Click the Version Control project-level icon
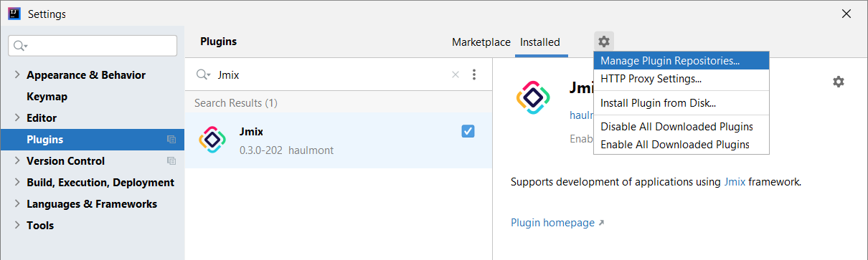The width and height of the screenshot is (868, 260). [171, 161]
